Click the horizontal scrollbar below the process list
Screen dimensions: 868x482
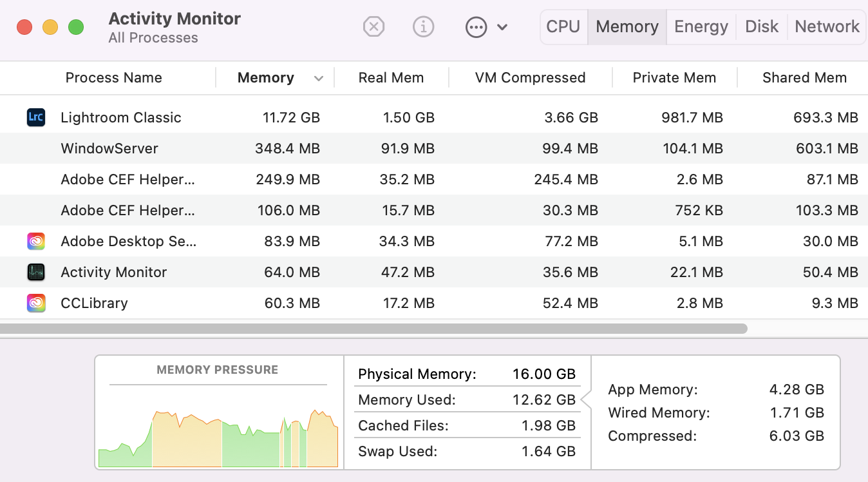pos(373,329)
